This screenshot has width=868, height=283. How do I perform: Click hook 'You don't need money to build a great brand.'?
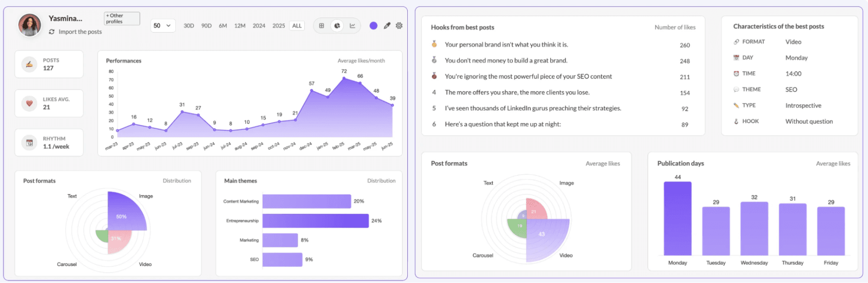[506, 60]
